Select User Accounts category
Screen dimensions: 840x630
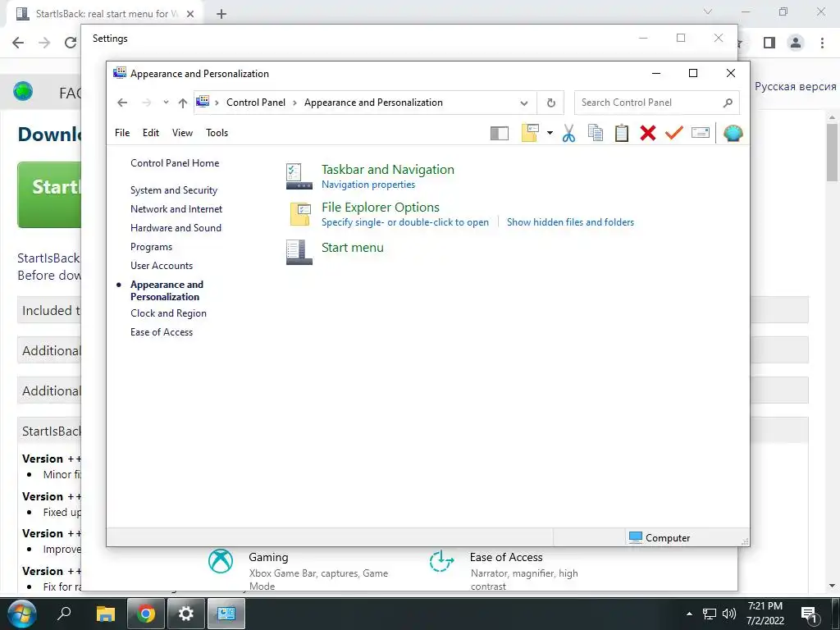[162, 266]
